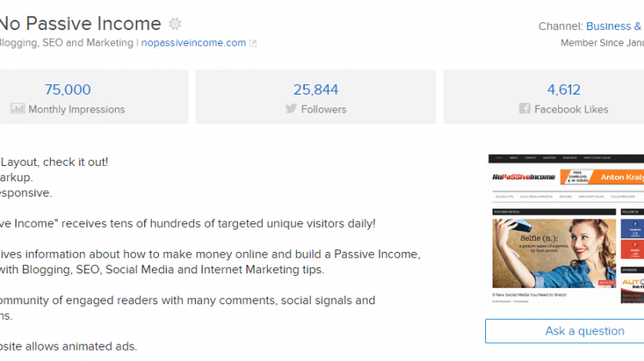This screenshot has width=644, height=361.
Task: Click the Facebook Likes stat panel
Action: [x=544, y=96]
